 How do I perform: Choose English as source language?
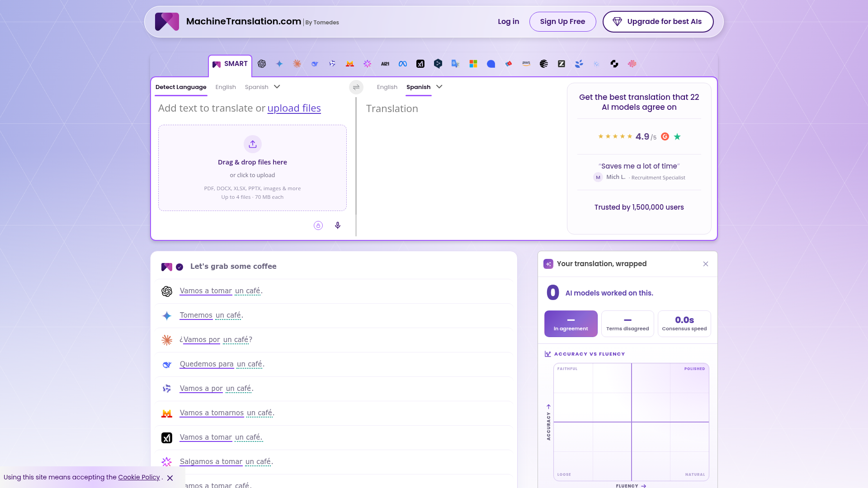(x=226, y=87)
